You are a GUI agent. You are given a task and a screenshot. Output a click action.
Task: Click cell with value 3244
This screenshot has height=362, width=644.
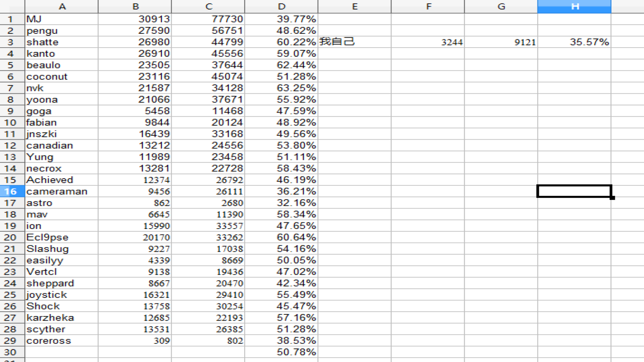tap(428, 42)
